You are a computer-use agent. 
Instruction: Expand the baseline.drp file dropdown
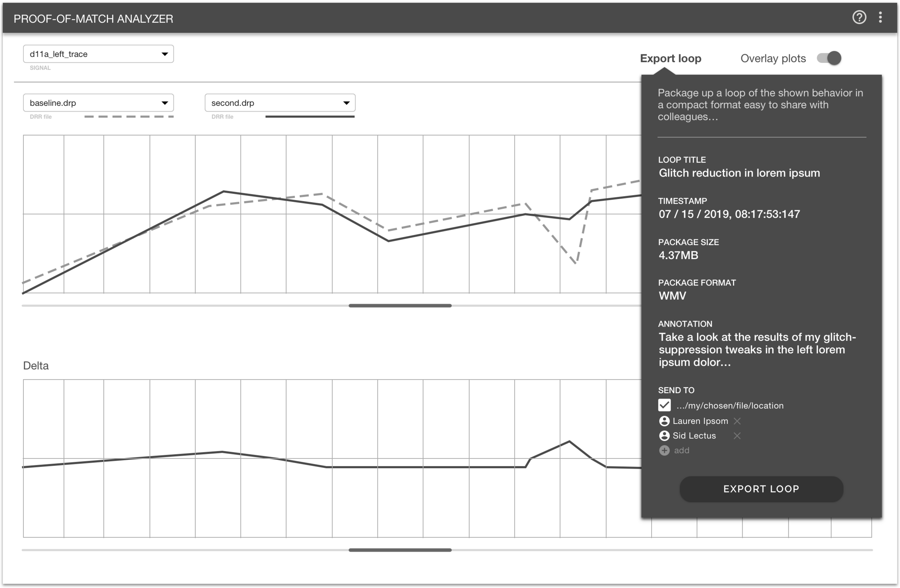(98, 103)
